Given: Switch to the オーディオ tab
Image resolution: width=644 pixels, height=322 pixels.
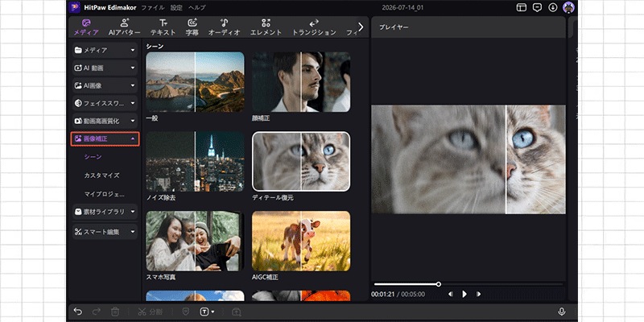Looking at the screenshot, I should click(x=224, y=27).
